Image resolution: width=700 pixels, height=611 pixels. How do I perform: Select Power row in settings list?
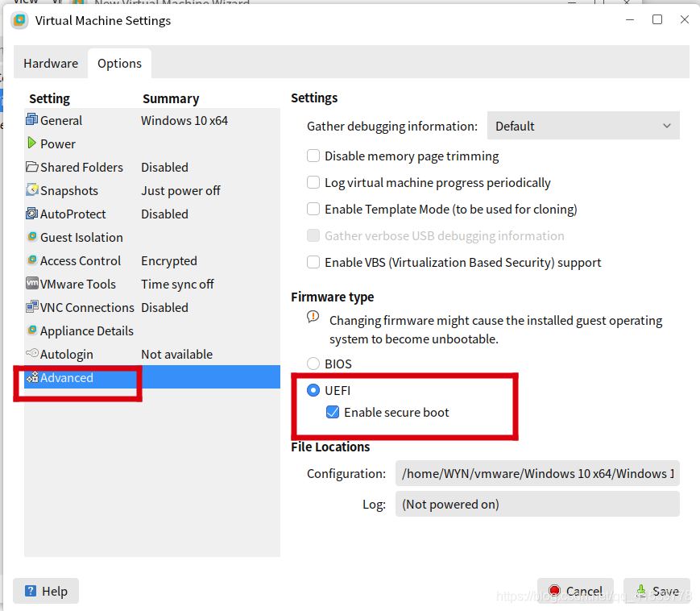(152, 143)
